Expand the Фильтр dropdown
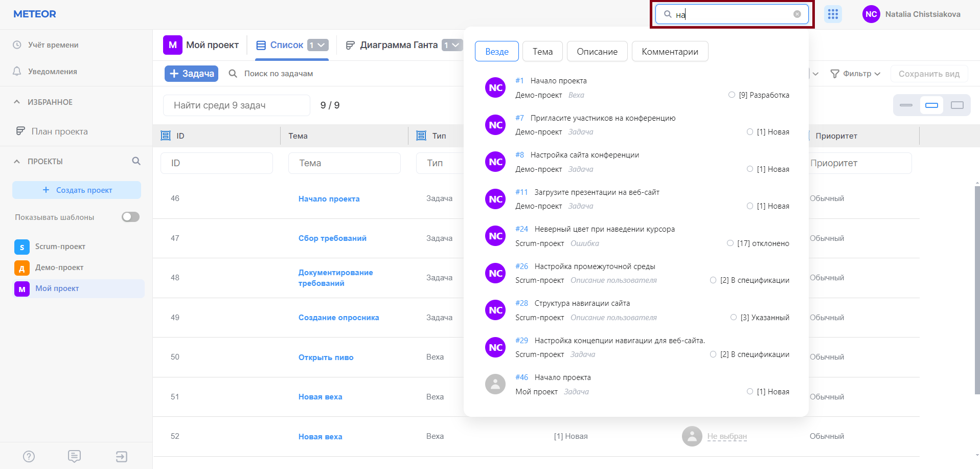The height and width of the screenshot is (469, 980). (877, 74)
